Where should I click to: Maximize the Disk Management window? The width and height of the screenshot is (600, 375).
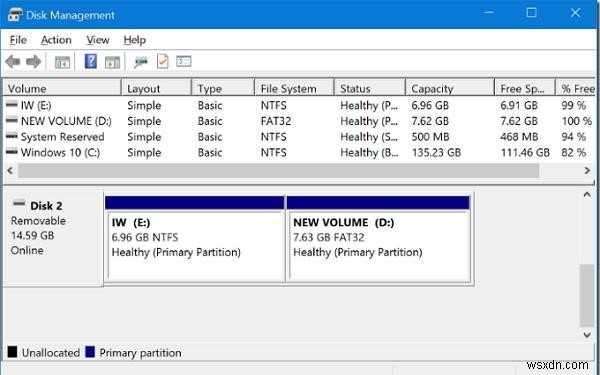pos(532,13)
